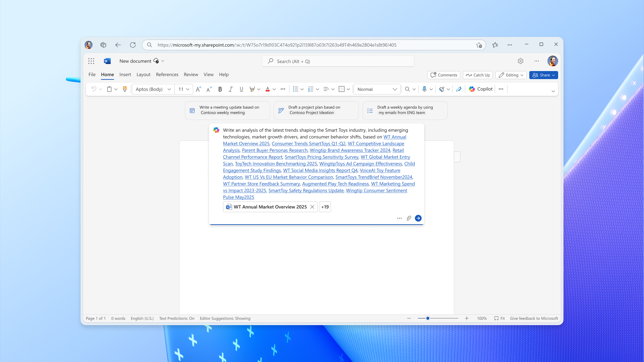The height and width of the screenshot is (362, 644).
Task: Click the Undo arrow icon
Action: click(94, 89)
